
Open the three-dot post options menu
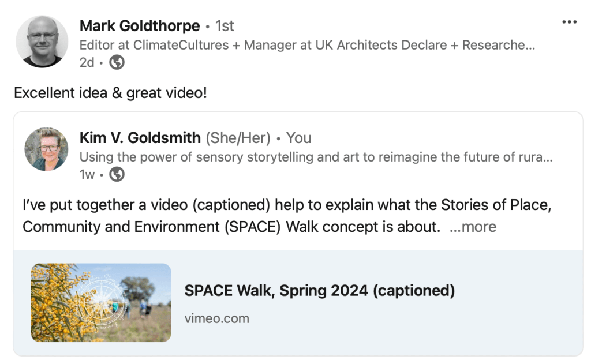tap(569, 22)
